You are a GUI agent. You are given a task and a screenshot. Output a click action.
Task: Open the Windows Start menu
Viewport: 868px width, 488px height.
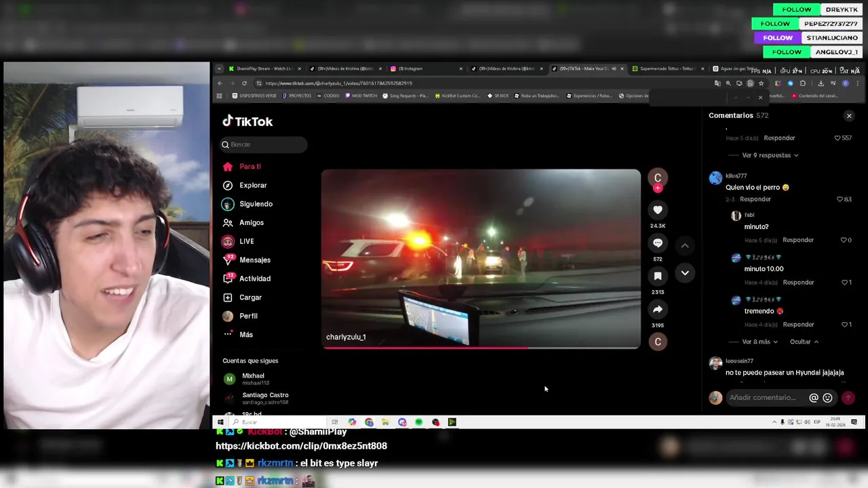click(220, 422)
